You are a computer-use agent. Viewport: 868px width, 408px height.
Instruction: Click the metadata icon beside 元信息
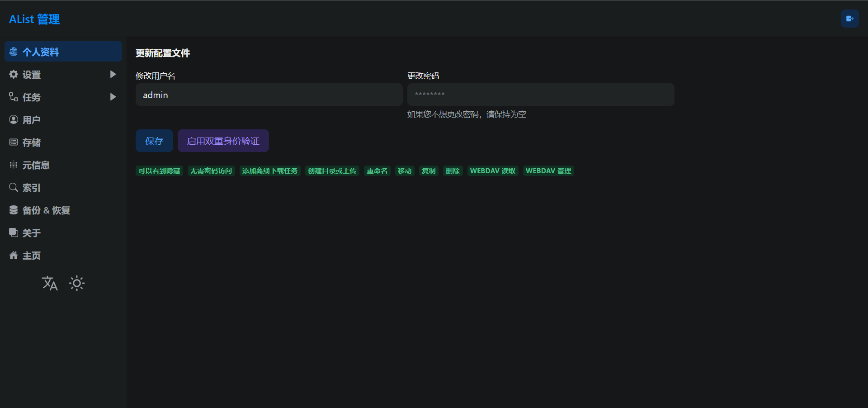(14, 165)
